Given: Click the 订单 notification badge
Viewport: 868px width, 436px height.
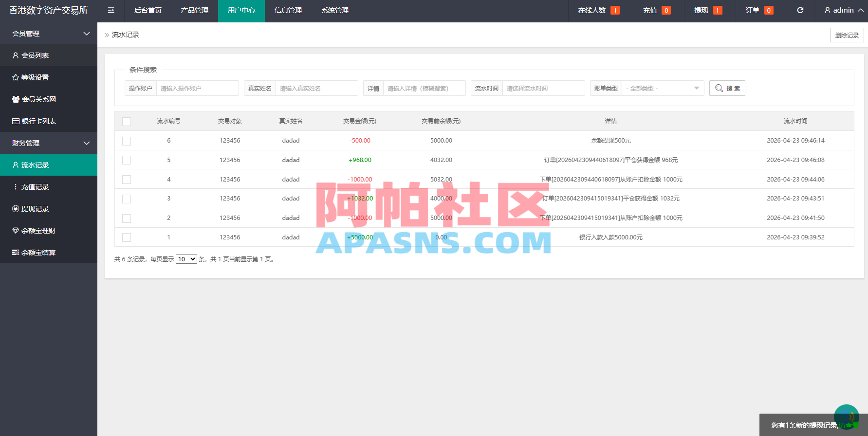Looking at the screenshot, I should [769, 10].
